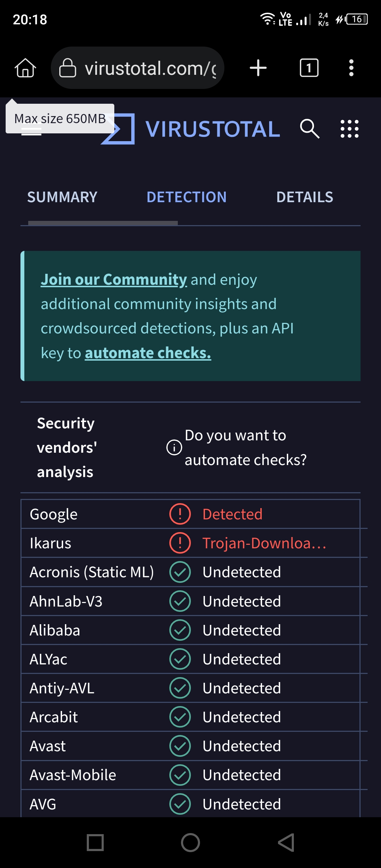Tap the Ikarus red warning icon

click(x=180, y=543)
